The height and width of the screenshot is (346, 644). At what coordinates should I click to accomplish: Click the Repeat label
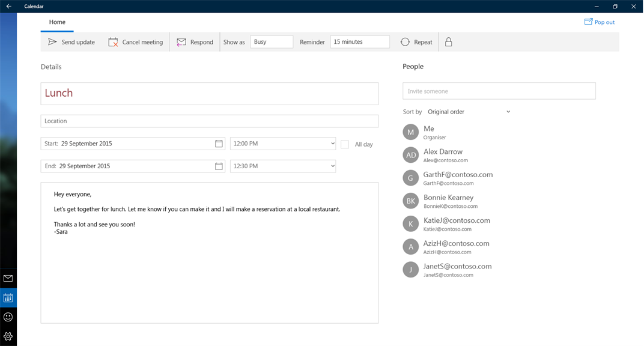(x=423, y=42)
